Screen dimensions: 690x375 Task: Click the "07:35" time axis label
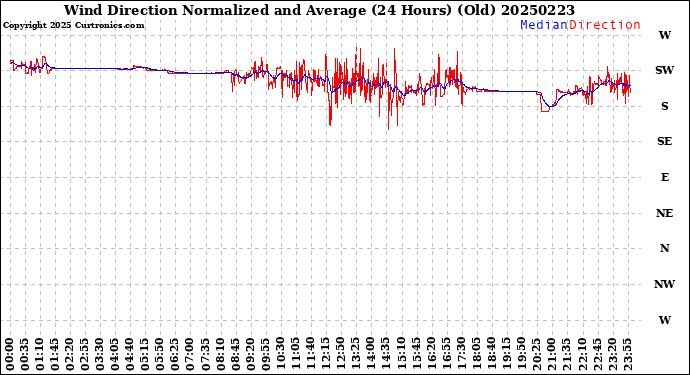click(206, 354)
